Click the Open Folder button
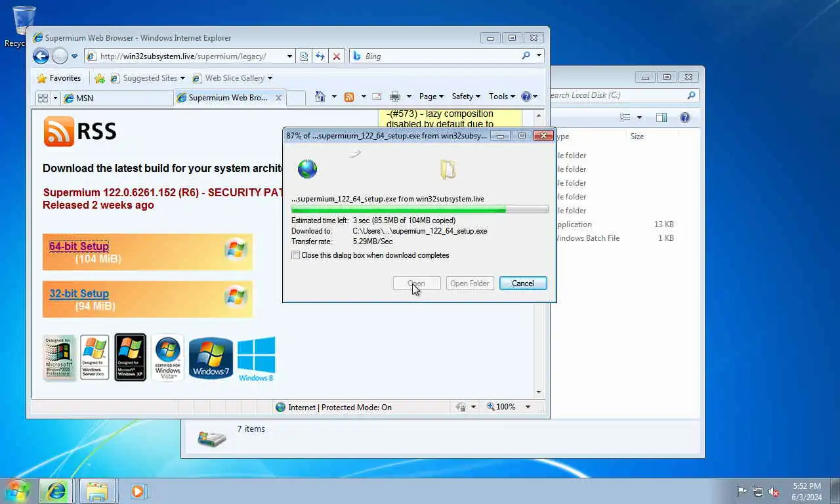Screen dimensions: 840x504 (470, 283)
